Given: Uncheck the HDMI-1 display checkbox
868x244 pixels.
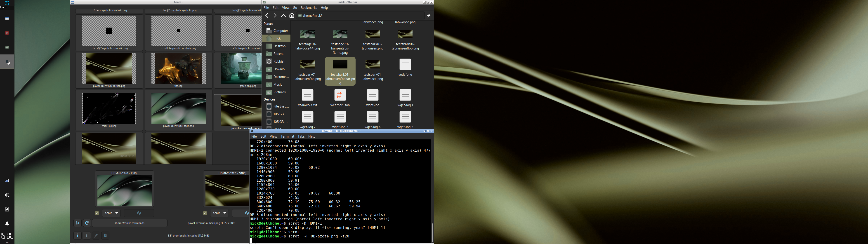Looking at the screenshot, I should (97, 213).
